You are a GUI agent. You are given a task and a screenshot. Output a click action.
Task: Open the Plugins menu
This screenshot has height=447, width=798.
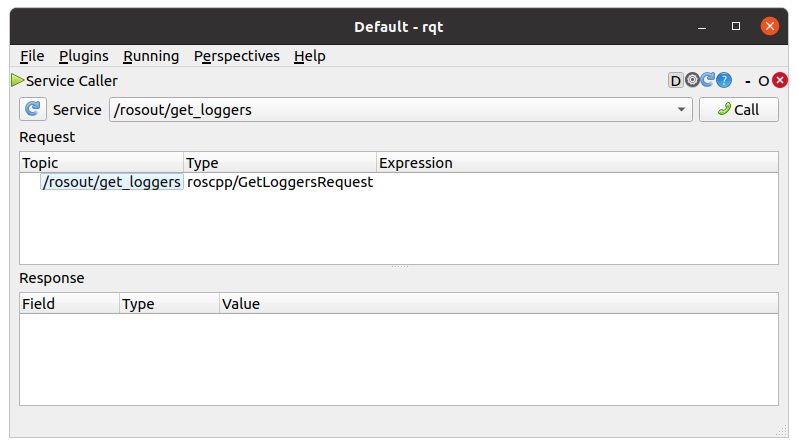[83, 56]
